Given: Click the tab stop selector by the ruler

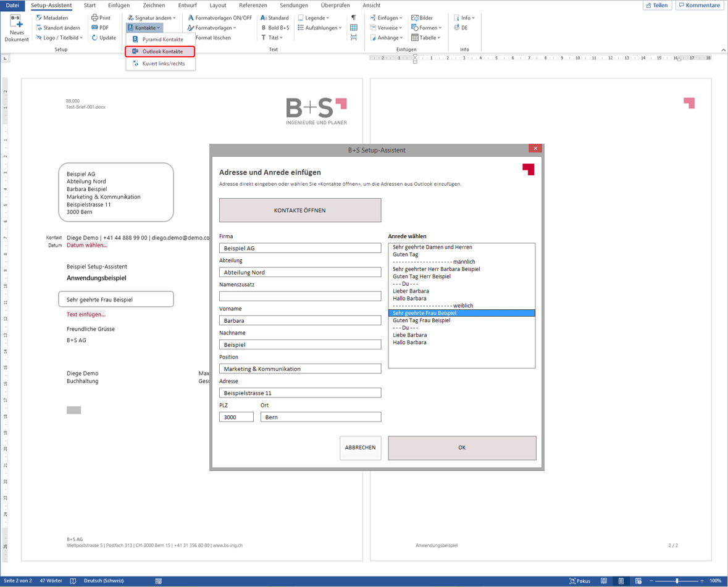Looking at the screenshot, I should point(5,59).
